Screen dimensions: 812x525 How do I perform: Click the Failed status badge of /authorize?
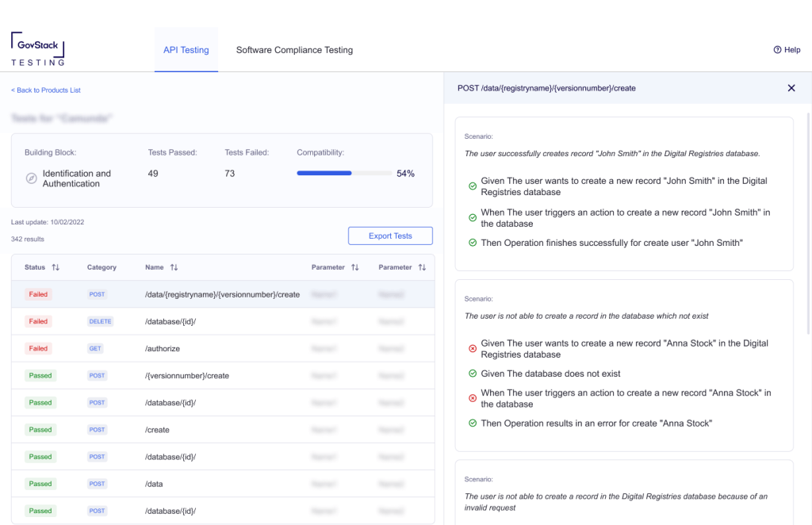tap(38, 348)
